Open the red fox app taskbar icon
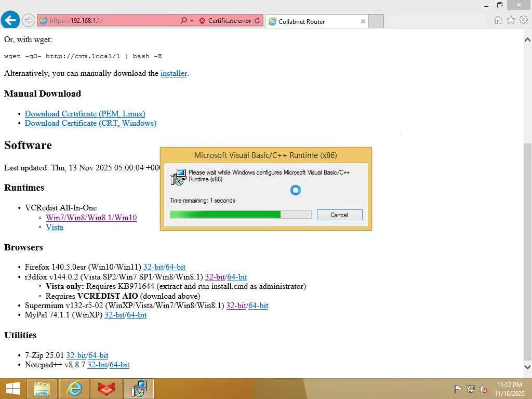This screenshot has height=399, width=532. click(106, 389)
